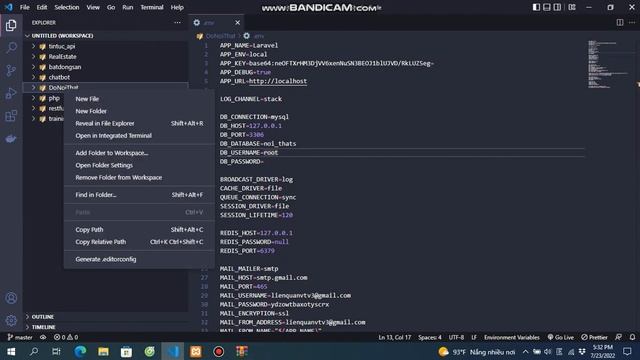Image resolution: width=640 pixels, height=360 pixels.
Task: Open editor more actions ellipsis
Action: [x=632, y=22]
